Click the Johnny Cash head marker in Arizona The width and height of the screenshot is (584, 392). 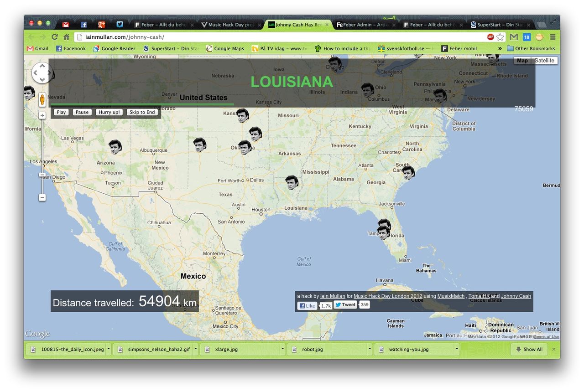coord(115,147)
